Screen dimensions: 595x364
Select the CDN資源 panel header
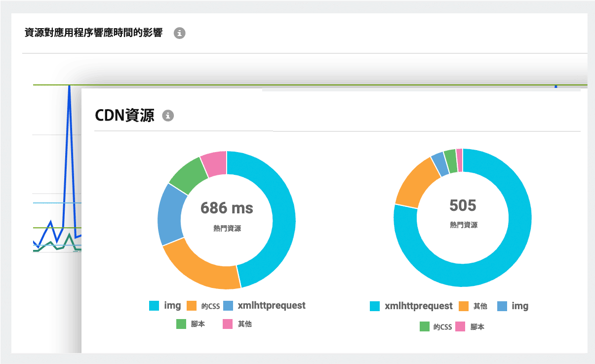tap(126, 115)
